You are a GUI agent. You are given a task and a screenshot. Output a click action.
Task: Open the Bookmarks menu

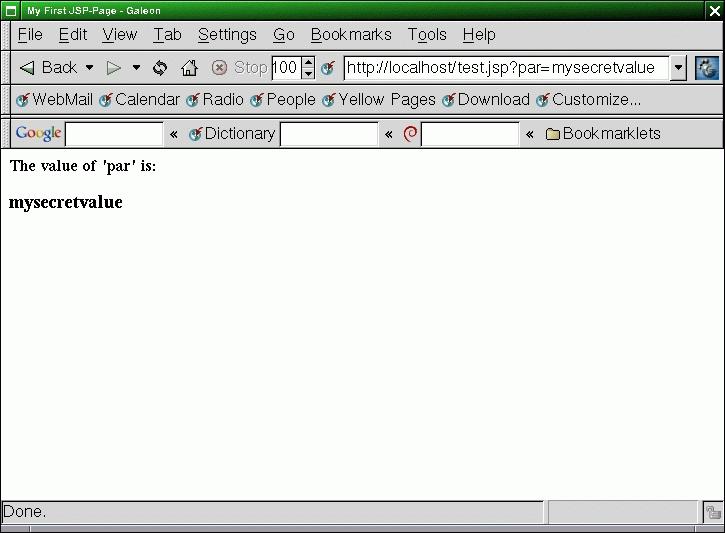[x=350, y=34]
